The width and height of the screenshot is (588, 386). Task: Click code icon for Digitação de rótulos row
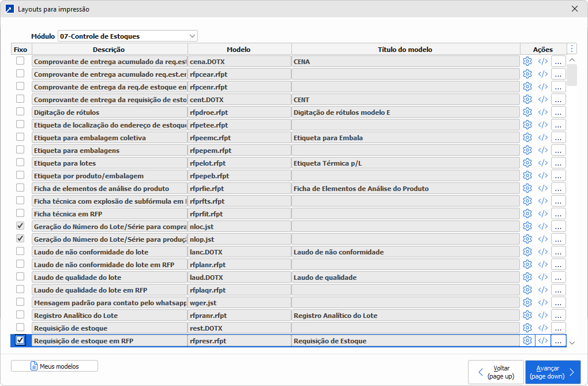click(x=542, y=112)
